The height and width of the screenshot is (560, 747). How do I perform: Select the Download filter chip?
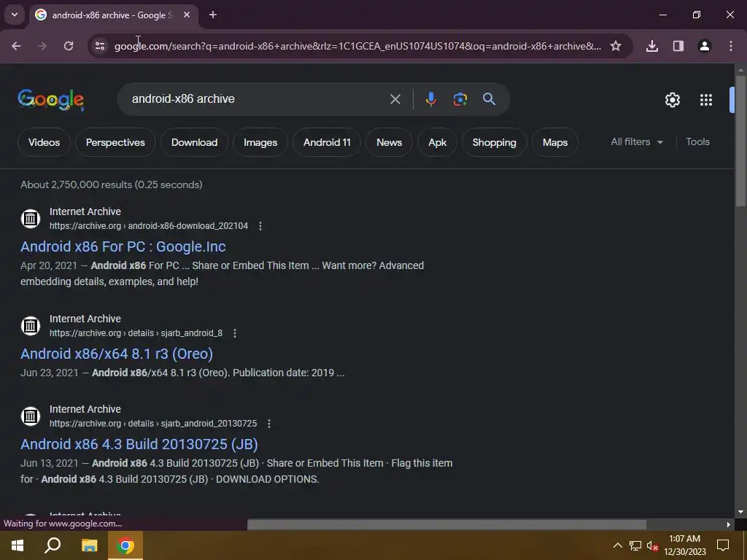tap(194, 142)
